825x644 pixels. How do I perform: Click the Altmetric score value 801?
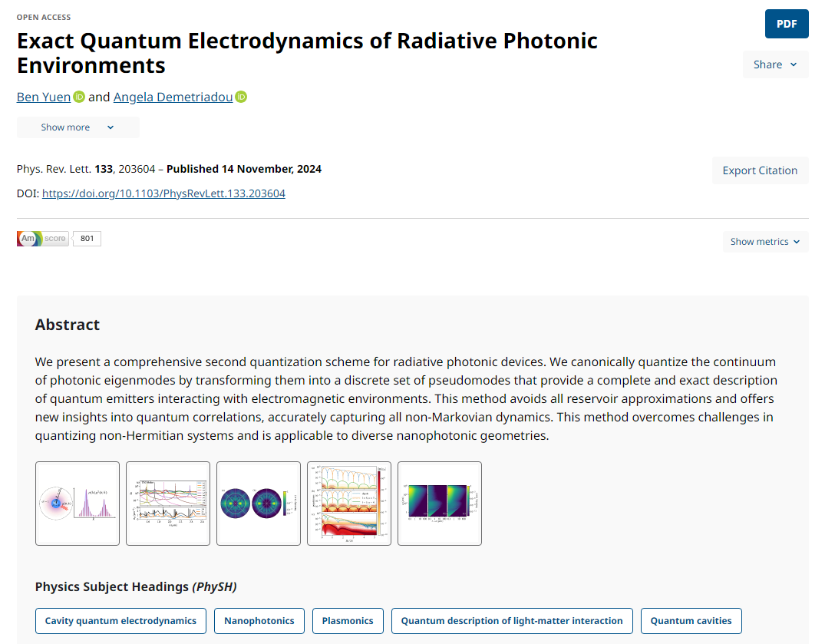pyautogui.click(x=87, y=239)
